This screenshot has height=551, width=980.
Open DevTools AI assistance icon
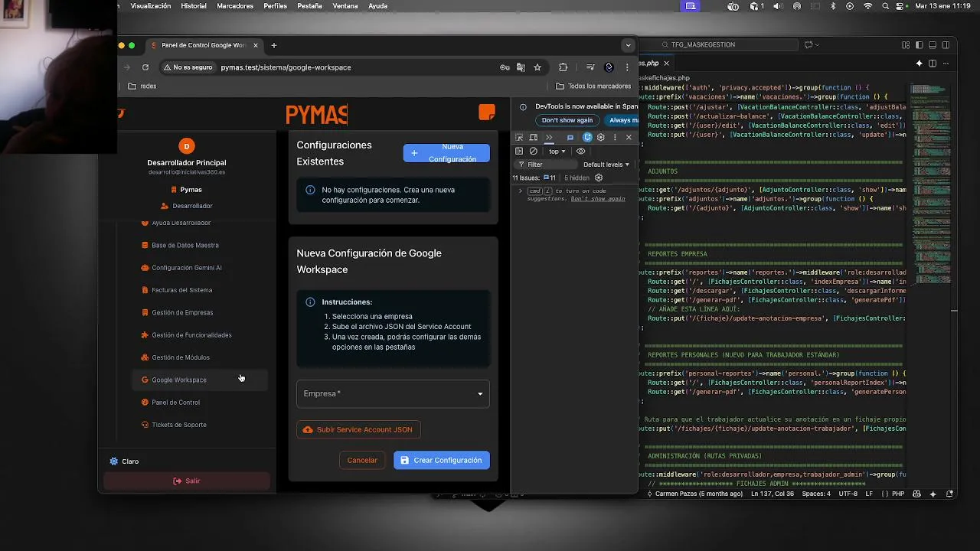(587, 138)
